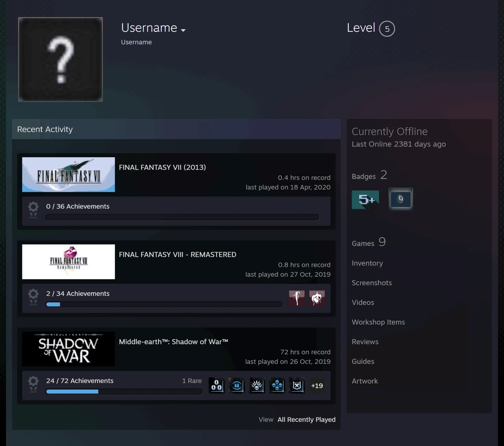Viewport: 504px width, 446px height.
Task: Click Shadow of War achievement icon with spiked burst
Action: pyautogui.click(x=257, y=385)
